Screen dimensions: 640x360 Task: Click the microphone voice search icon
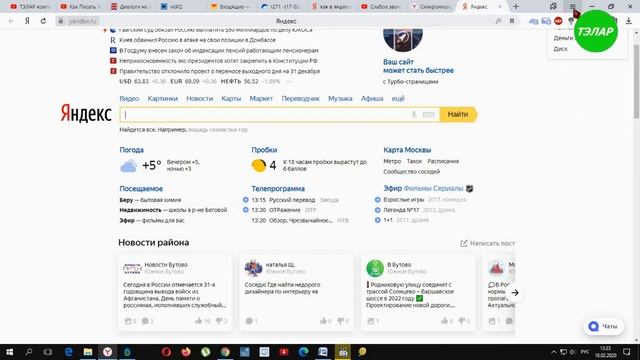tap(414, 115)
